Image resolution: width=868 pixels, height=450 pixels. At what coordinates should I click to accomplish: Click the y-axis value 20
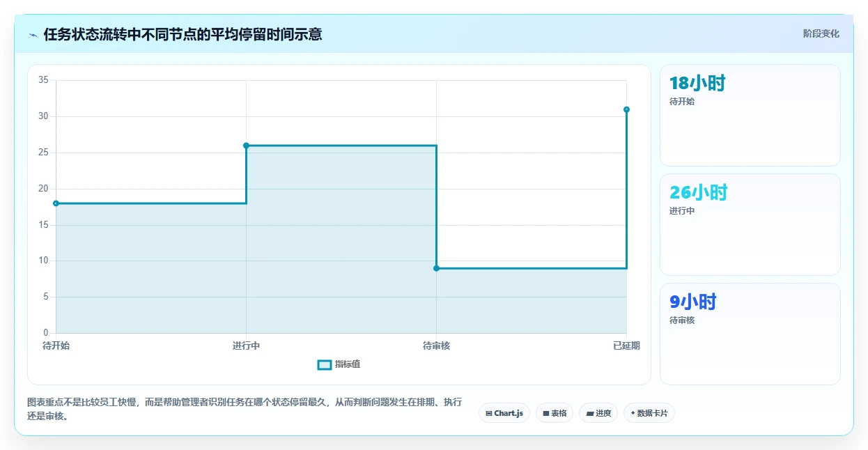[x=43, y=189]
